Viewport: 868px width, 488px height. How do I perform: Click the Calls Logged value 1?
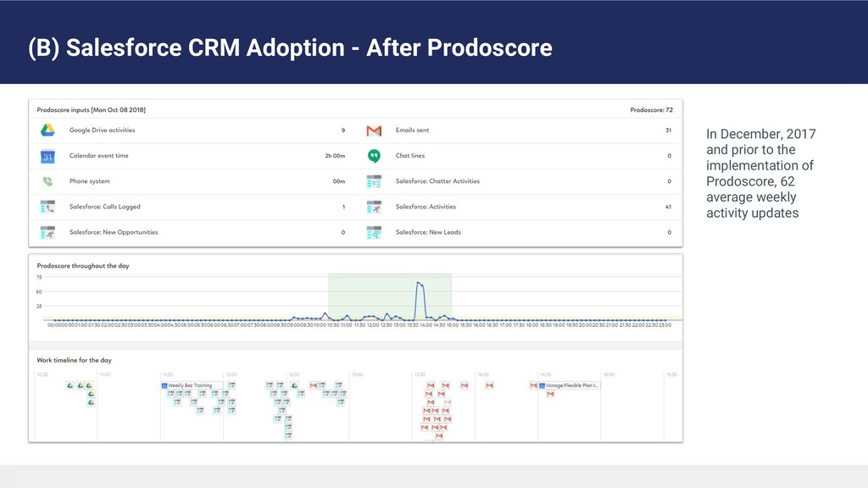point(343,207)
